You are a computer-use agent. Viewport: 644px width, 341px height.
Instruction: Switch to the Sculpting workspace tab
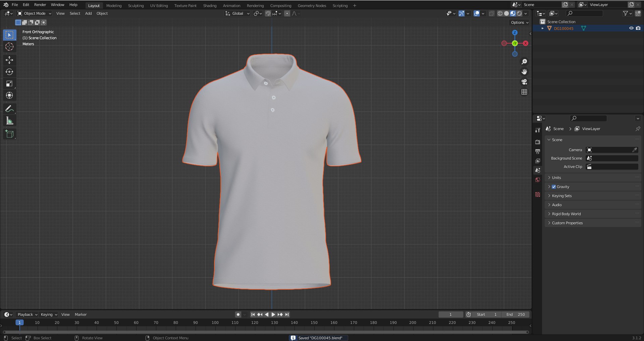coord(136,6)
